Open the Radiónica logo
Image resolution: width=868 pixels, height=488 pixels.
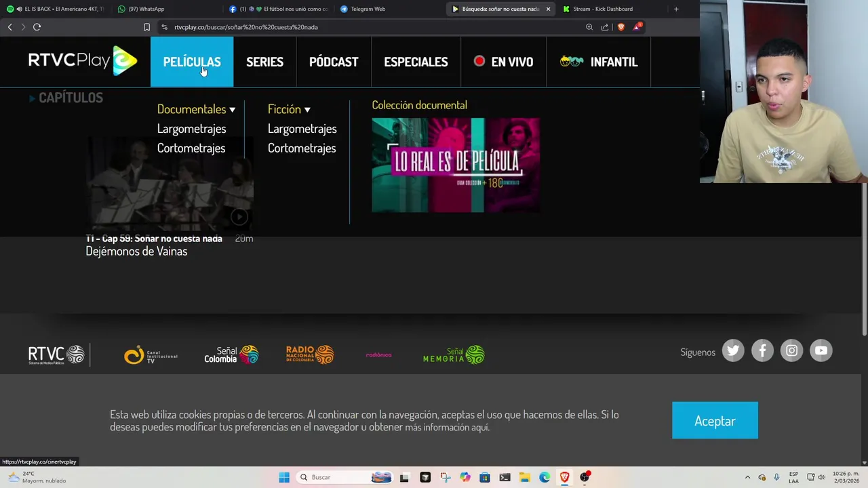click(378, 355)
